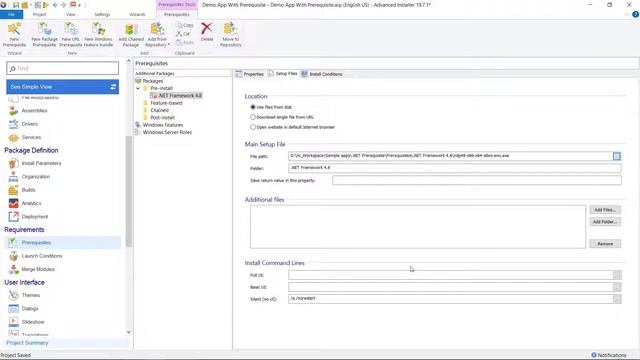Viewport: 640px width, 360px height.
Task: Click Save return value property field
Action: point(477,180)
